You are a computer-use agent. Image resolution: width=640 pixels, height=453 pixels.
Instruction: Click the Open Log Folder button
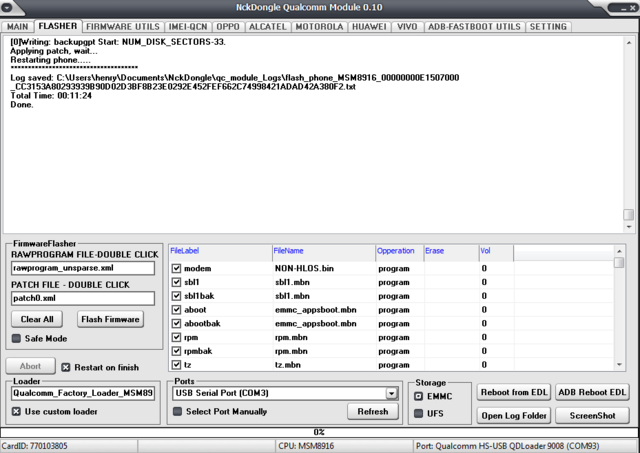coord(513,415)
